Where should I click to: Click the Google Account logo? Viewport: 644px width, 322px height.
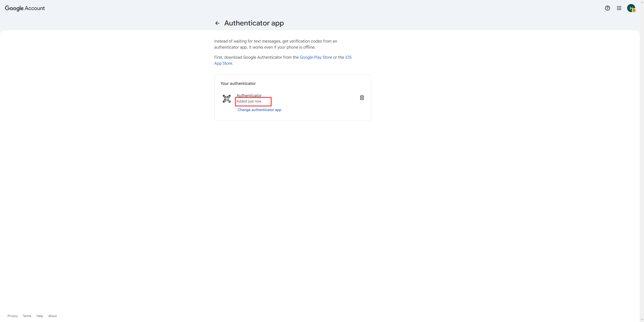tap(25, 8)
